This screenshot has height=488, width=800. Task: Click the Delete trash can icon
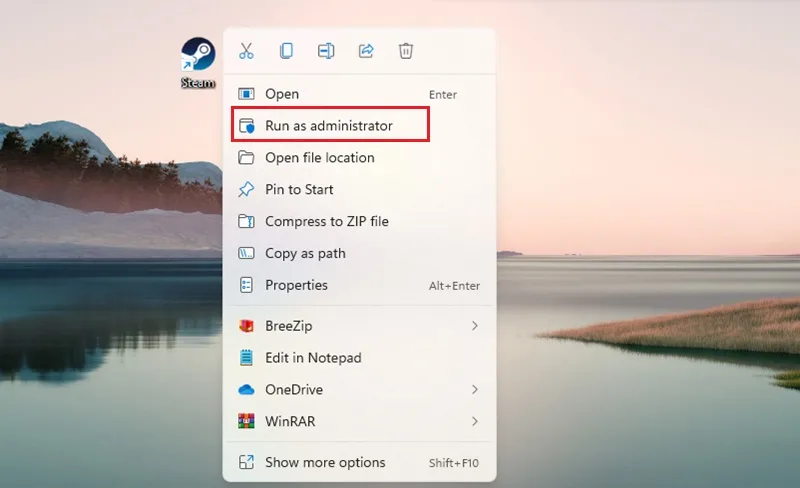(406, 51)
